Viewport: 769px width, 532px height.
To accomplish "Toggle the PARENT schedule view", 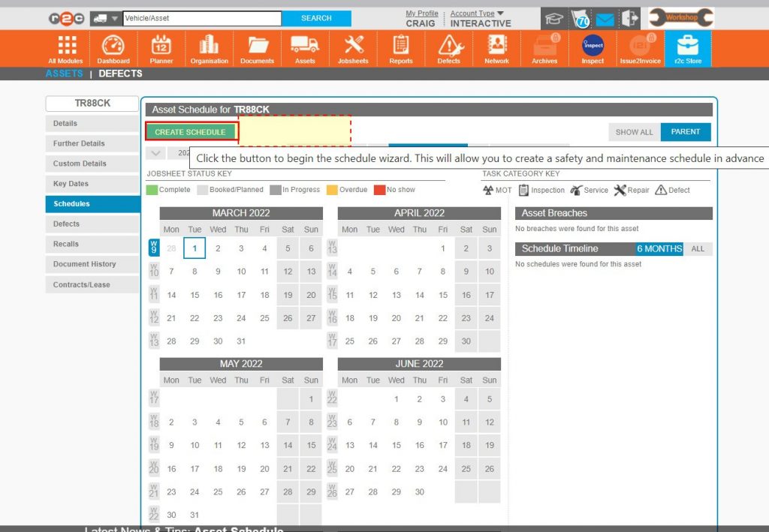I will pyautogui.click(x=685, y=131).
